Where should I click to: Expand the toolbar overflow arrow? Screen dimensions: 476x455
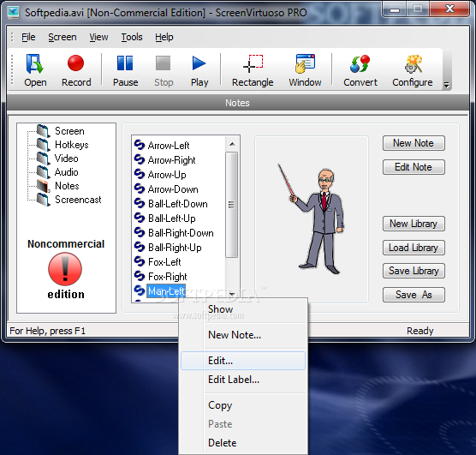[446, 85]
